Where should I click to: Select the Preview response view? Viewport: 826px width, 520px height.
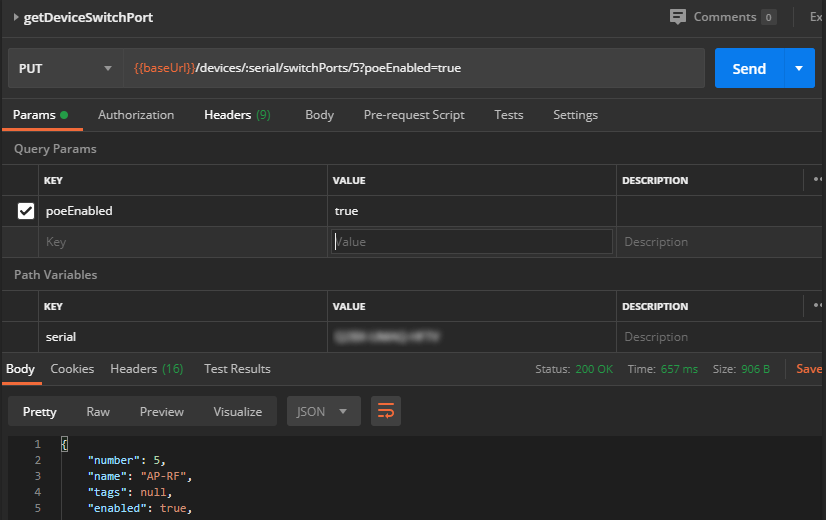(x=161, y=411)
